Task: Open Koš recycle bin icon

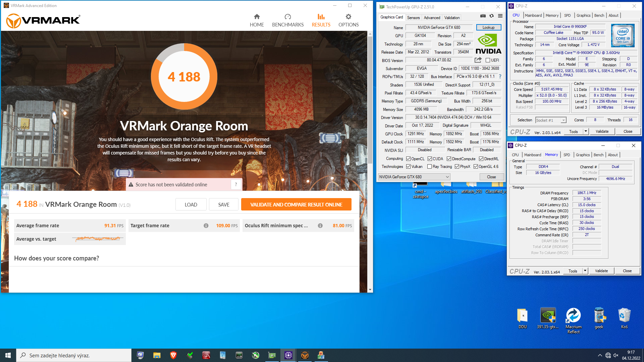Action: pos(624,318)
